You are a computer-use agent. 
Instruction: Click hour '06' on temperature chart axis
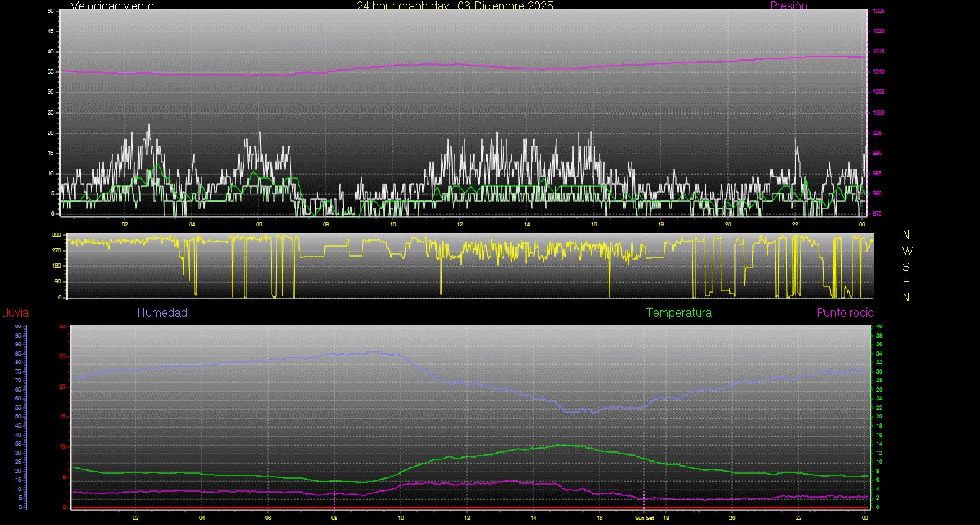[268, 518]
